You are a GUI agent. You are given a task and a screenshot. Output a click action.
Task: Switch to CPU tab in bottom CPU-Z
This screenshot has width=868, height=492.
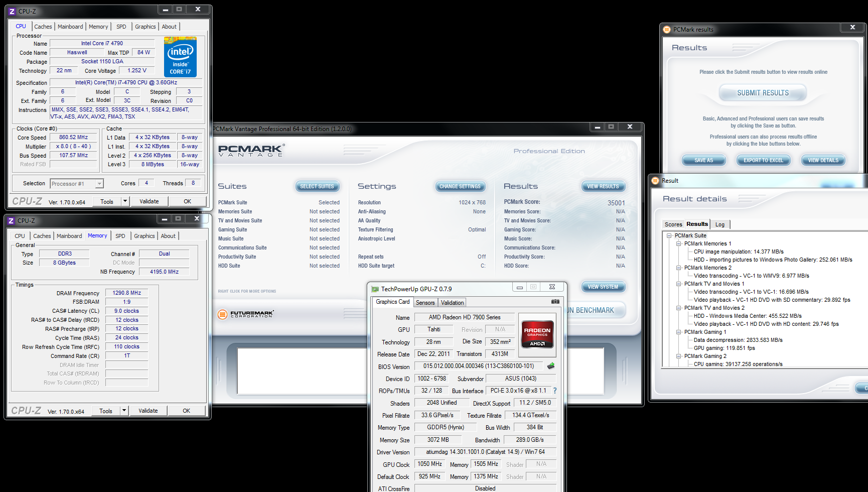(x=20, y=236)
